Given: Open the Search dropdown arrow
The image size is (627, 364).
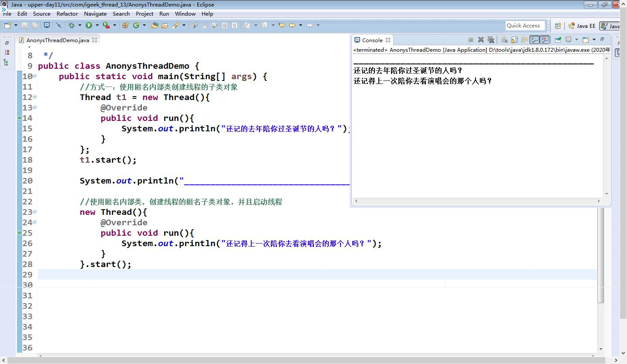Looking at the screenshot, I should [184, 25].
